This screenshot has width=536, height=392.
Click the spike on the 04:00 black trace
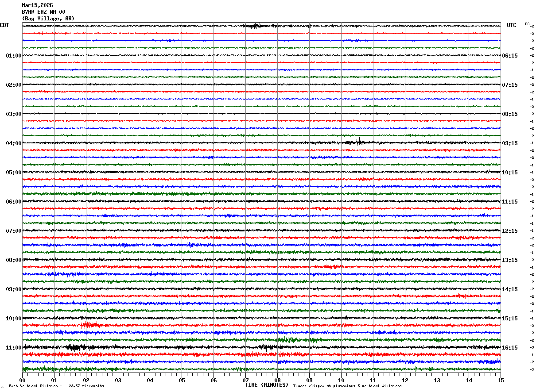click(359, 142)
